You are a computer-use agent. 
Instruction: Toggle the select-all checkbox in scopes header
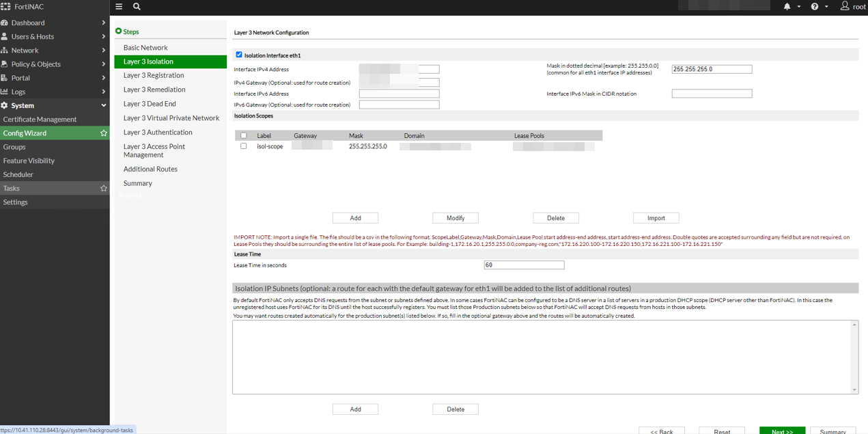point(244,136)
